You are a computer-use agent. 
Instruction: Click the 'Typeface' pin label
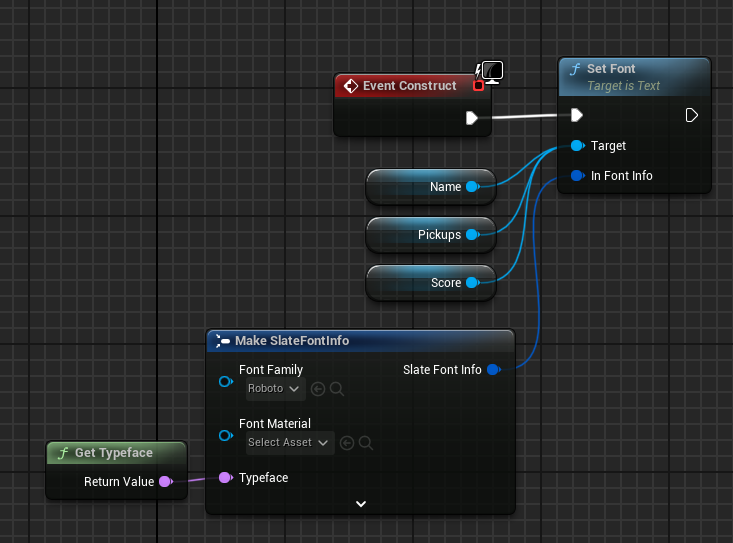(x=263, y=478)
